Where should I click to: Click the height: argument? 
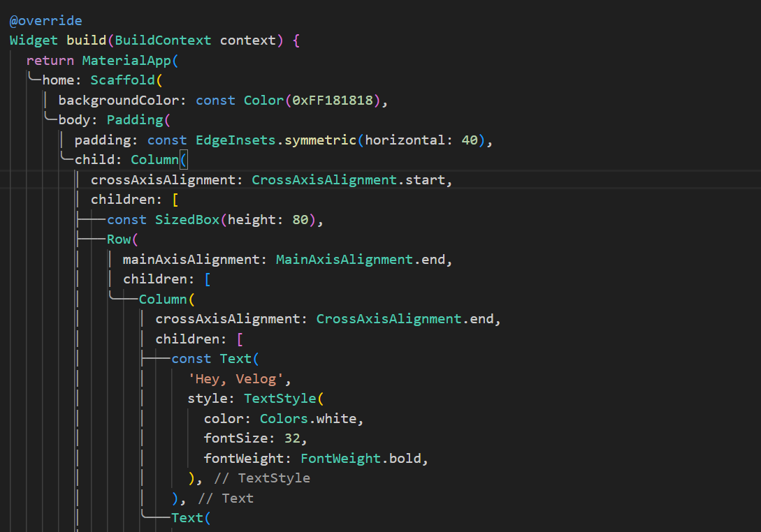256,220
